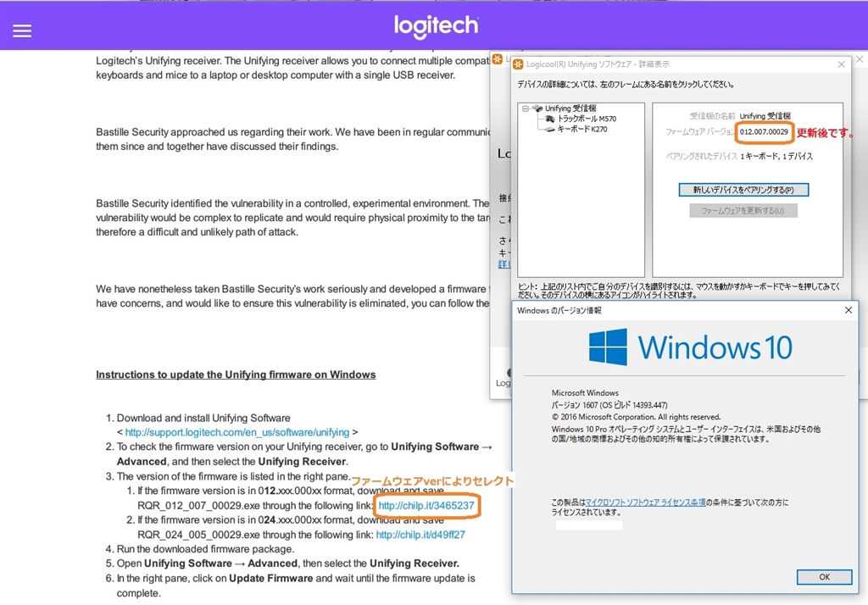Click the 受信機の名前 Unifying 受信機 value
The width and height of the screenshot is (868, 605).
coord(765,116)
